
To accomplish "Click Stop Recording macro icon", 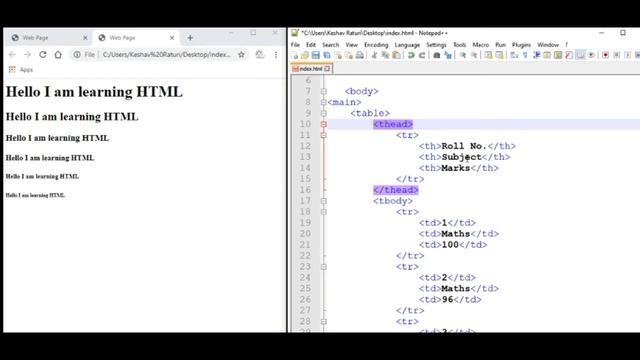I will click(x=616, y=55).
